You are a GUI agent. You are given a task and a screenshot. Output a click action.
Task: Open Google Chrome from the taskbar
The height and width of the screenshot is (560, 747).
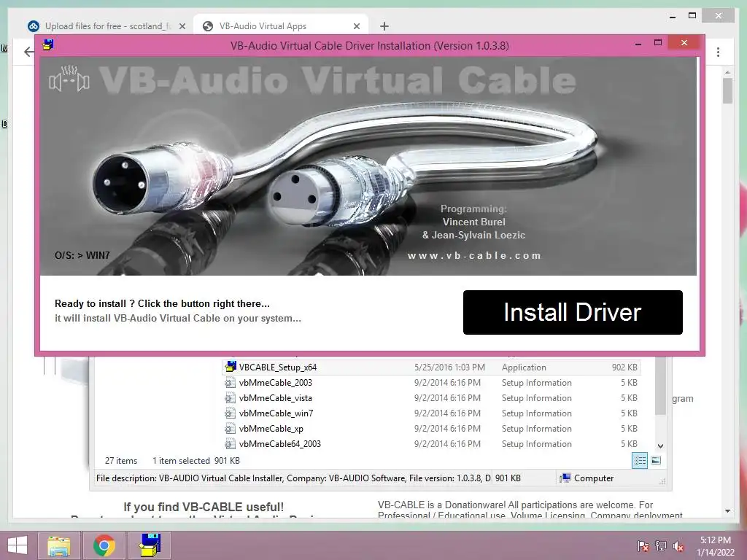[x=104, y=545]
